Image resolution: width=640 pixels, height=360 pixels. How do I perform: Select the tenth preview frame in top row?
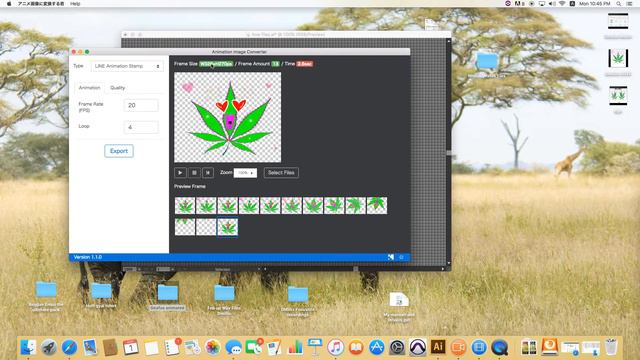click(377, 205)
